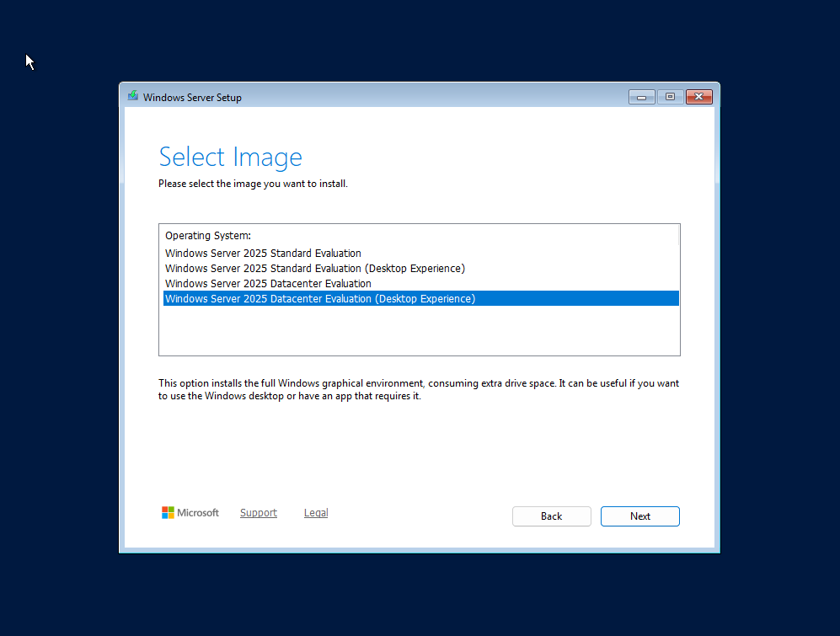Click the Windows Server Setup title bar icon

[133, 96]
